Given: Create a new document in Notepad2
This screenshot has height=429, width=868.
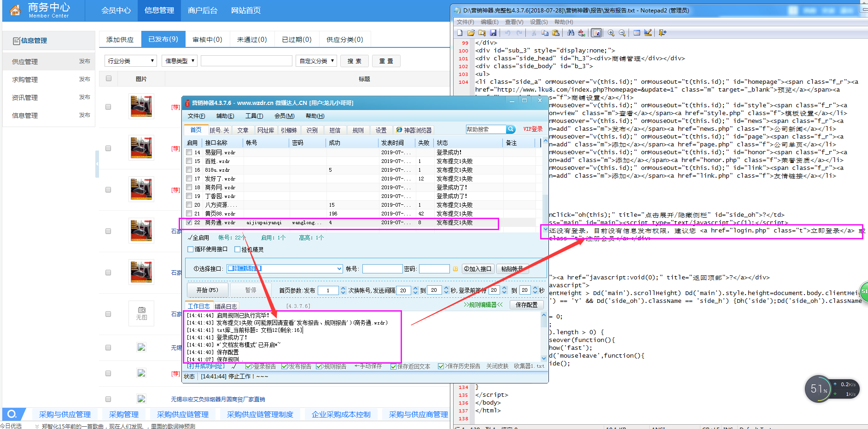Looking at the screenshot, I should 460,33.
